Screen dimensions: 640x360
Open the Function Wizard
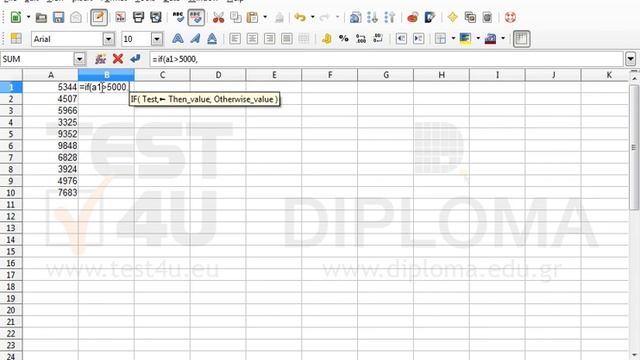pyautogui.click(x=100, y=59)
